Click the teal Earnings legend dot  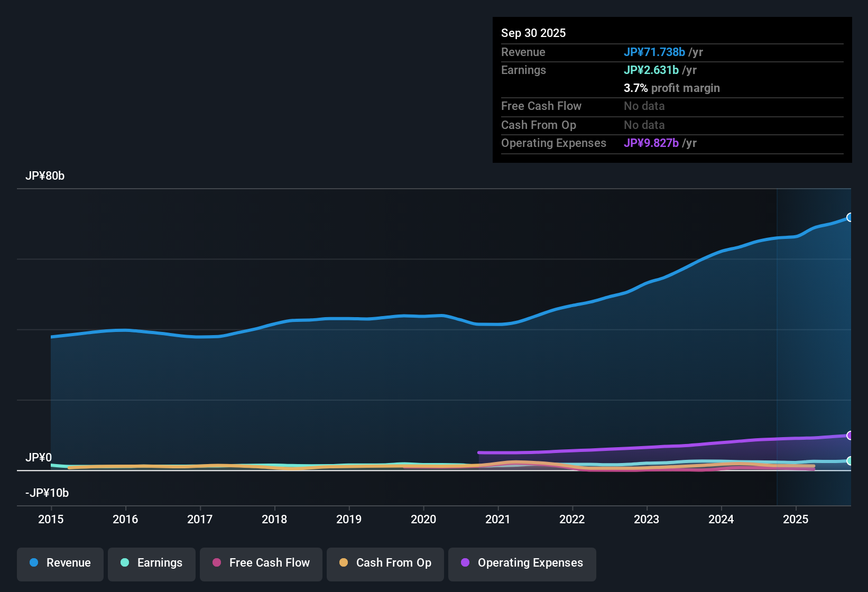click(x=125, y=563)
